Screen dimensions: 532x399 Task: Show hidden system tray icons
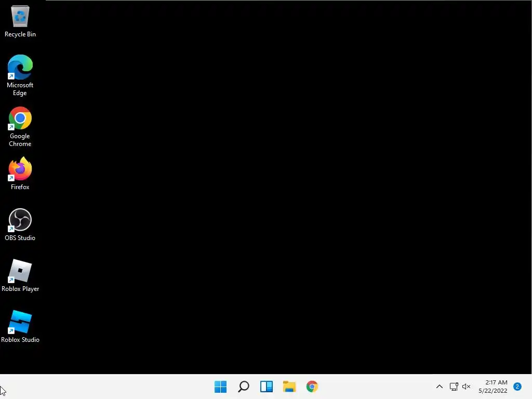440,387
